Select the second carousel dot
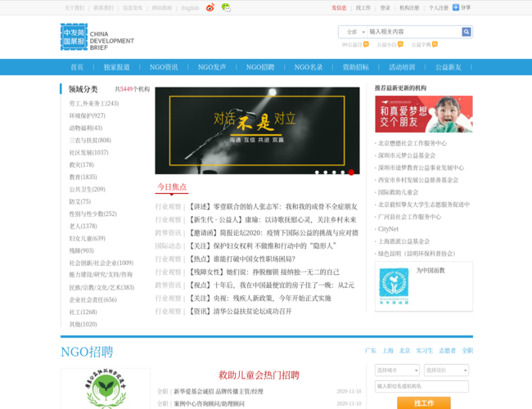Viewport: 532px width, 409px height. (326, 173)
